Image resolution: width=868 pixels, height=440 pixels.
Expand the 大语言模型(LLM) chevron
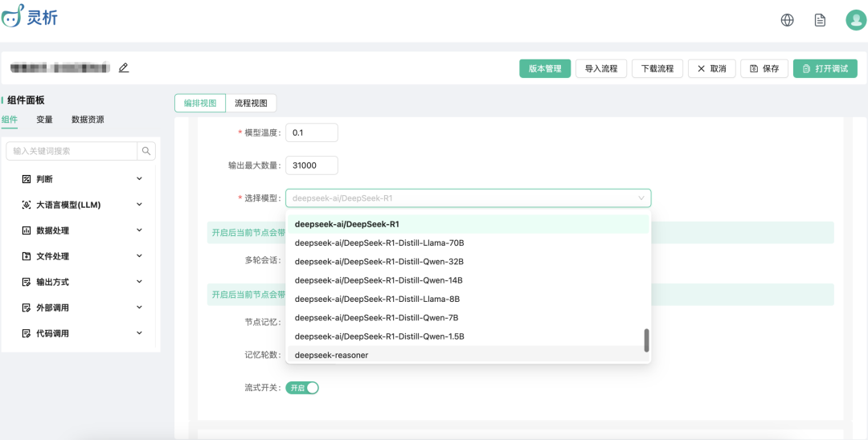[140, 204]
